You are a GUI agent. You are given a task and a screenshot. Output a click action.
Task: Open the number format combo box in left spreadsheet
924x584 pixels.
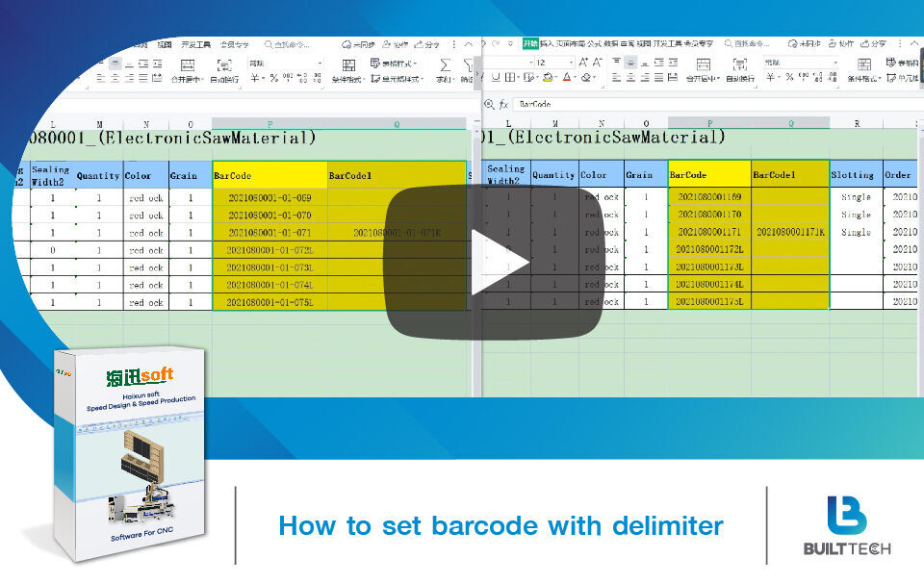(286, 63)
